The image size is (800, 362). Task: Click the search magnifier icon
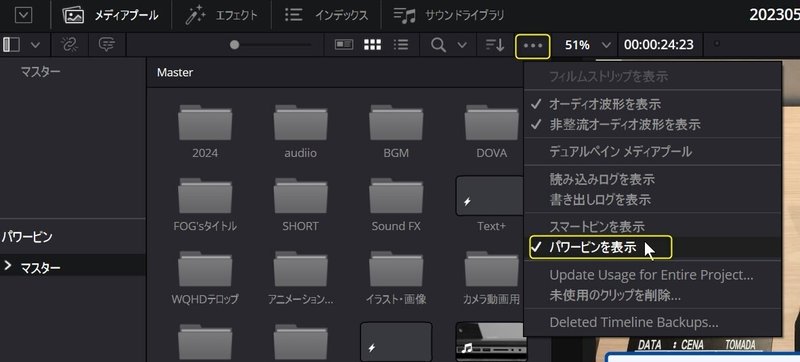(x=438, y=45)
